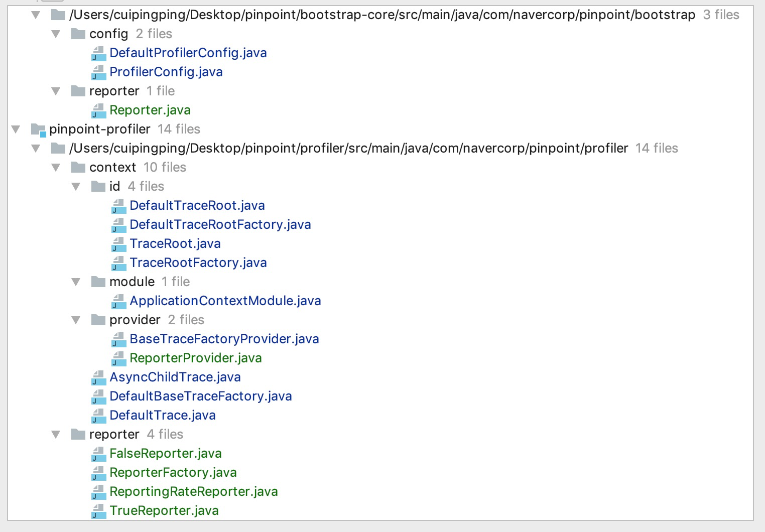This screenshot has width=765, height=532.
Task: Click the file icon beside ProfilerConfig.java
Action: (99, 72)
